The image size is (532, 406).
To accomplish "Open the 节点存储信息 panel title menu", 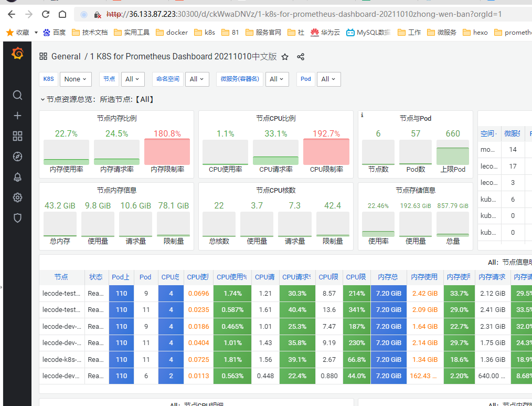I will (416, 190).
